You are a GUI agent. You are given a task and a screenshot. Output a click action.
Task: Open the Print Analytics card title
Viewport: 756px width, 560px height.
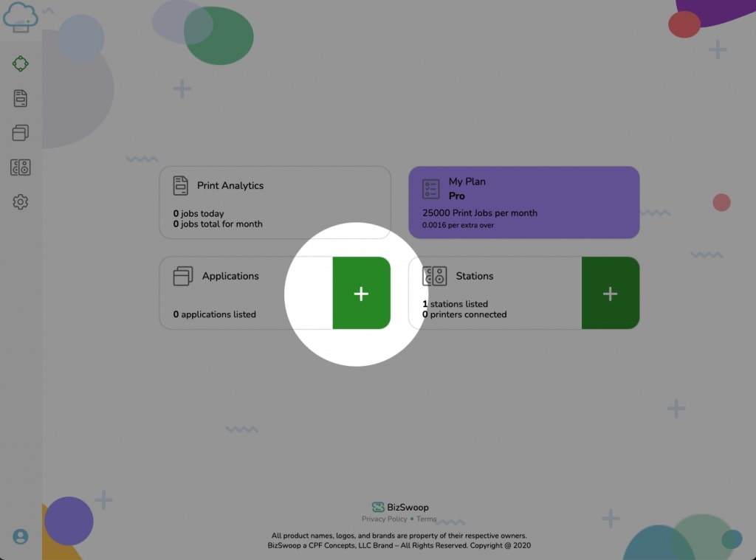click(230, 186)
